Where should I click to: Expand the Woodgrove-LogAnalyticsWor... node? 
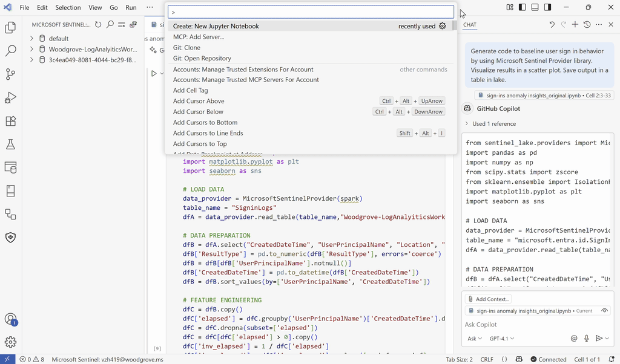[31, 49]
